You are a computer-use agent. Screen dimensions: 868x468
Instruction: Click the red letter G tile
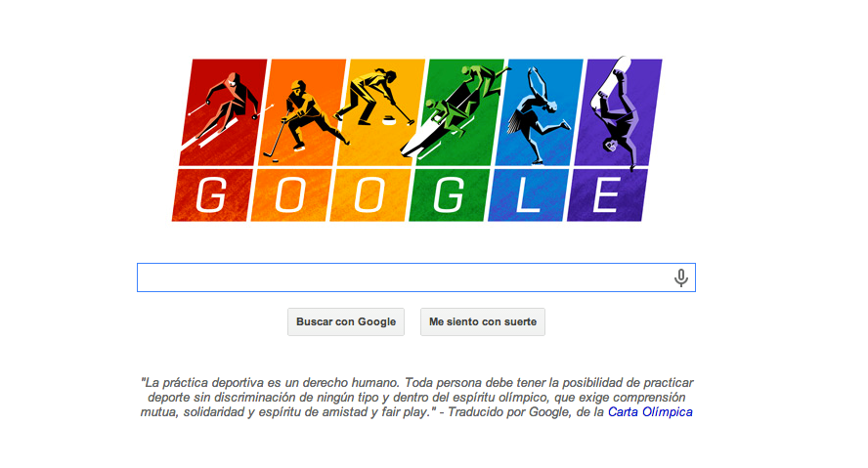pos(211,195)
